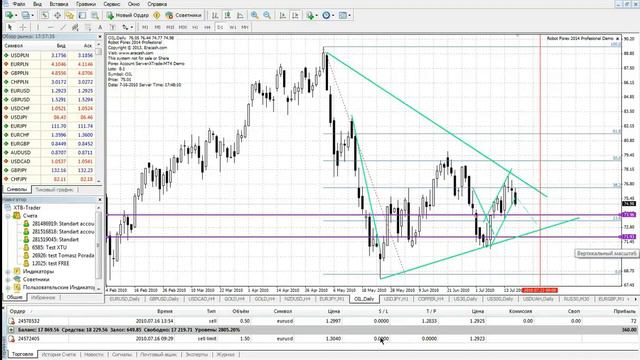The image size is (640, 360).
Task: Open the Сервис menu
Action: (x=111, y=4)
